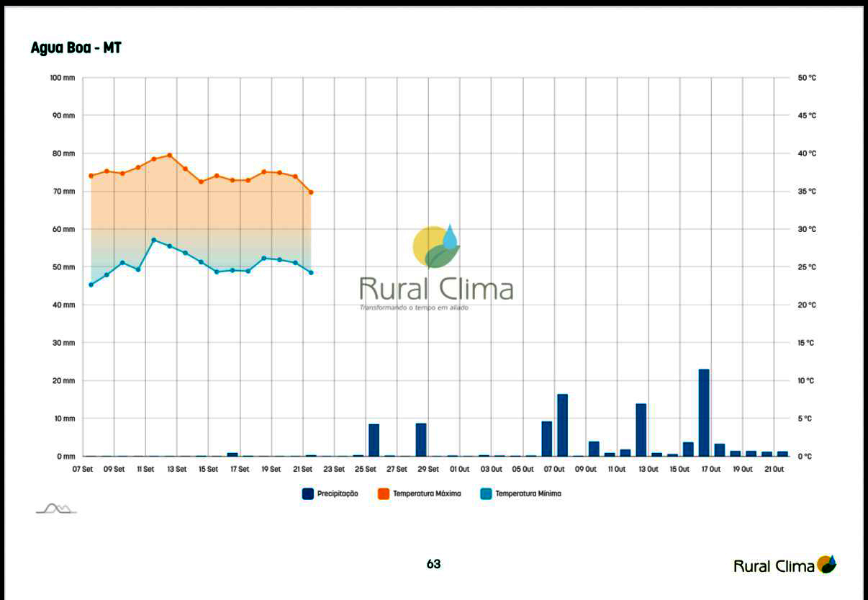Click the highest teal min temperature point
The width and height of the screenshot is (868, 600).
point(154,240)
